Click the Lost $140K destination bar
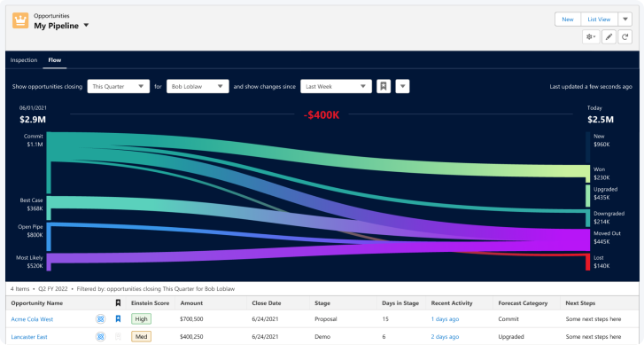This screenshot has height=345, width=644. pyautogui.click(x=587, y=262)
